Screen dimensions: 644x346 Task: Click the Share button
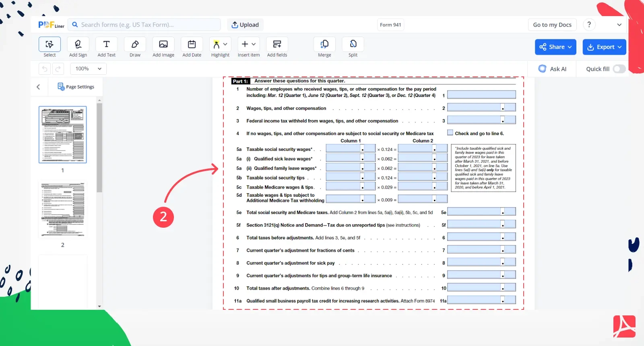tap(555, 47)
